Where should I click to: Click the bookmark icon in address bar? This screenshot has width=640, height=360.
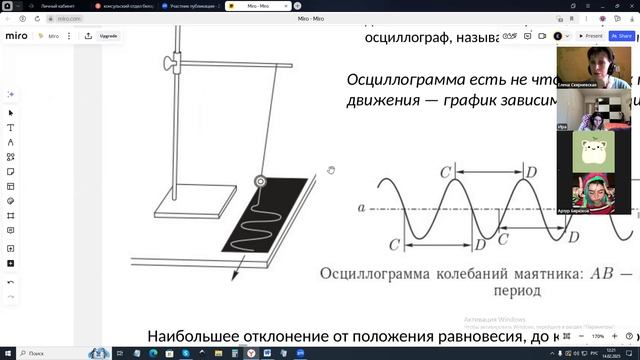[x=572, y=19]
